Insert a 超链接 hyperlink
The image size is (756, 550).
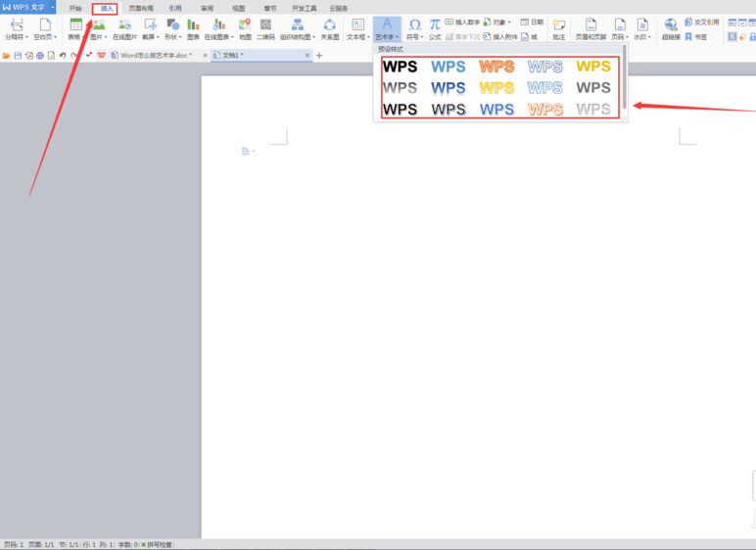671,29
